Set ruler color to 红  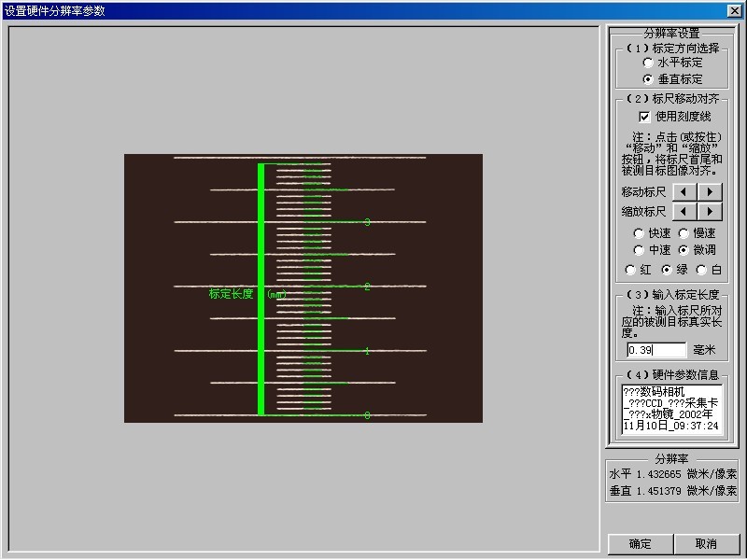[x=630, y=270]
